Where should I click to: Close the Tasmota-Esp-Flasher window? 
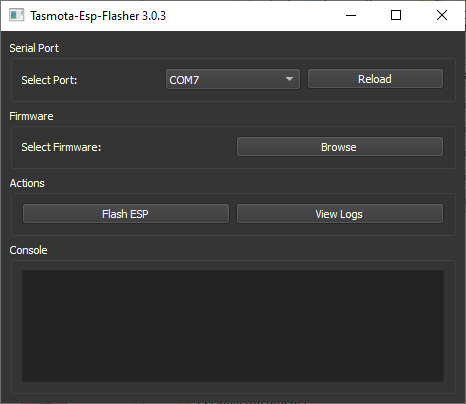tap(442, 15)
